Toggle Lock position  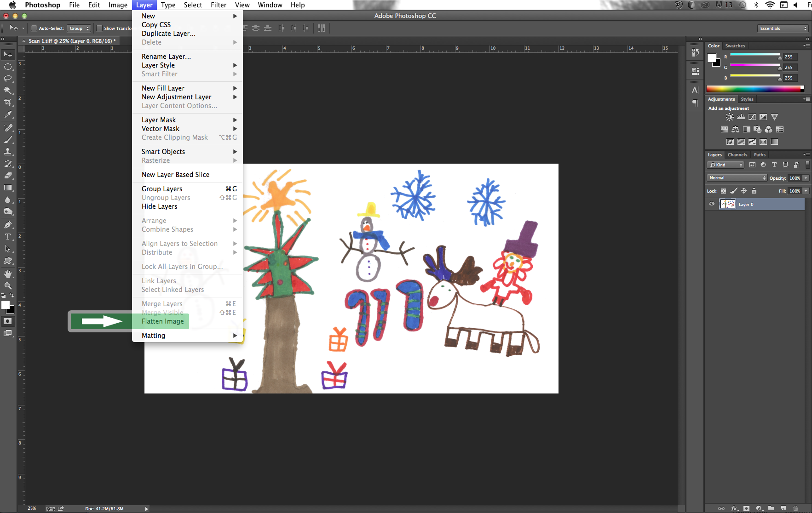click(x=743, y=191)
